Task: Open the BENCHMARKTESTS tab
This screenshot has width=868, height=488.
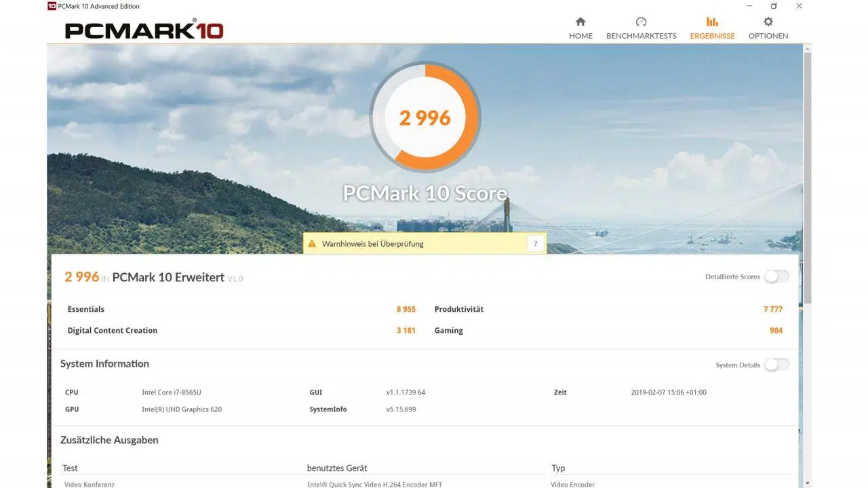Action: pos(641,28)
